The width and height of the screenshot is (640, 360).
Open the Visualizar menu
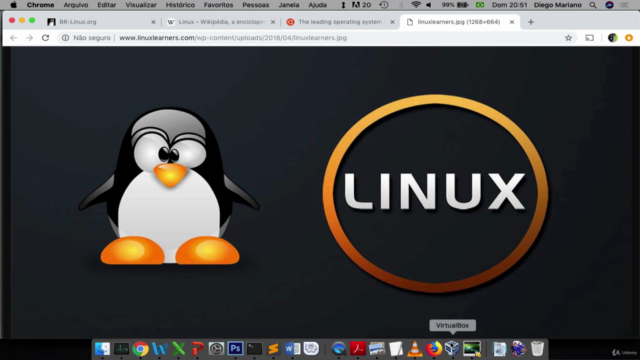[x=141, y=5]
